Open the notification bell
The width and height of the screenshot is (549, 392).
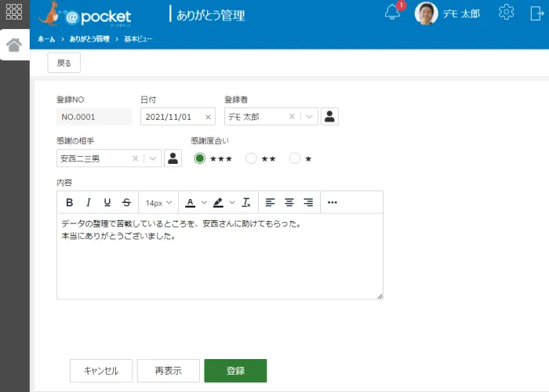point(392,13)
